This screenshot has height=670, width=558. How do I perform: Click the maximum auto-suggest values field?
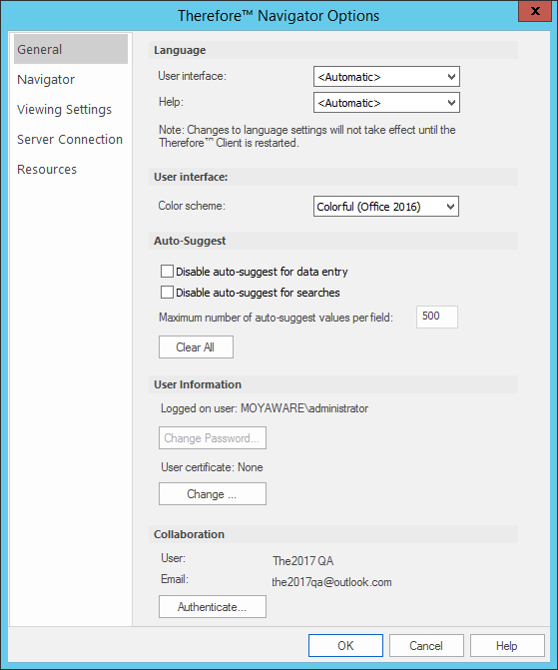click(437, 317)
